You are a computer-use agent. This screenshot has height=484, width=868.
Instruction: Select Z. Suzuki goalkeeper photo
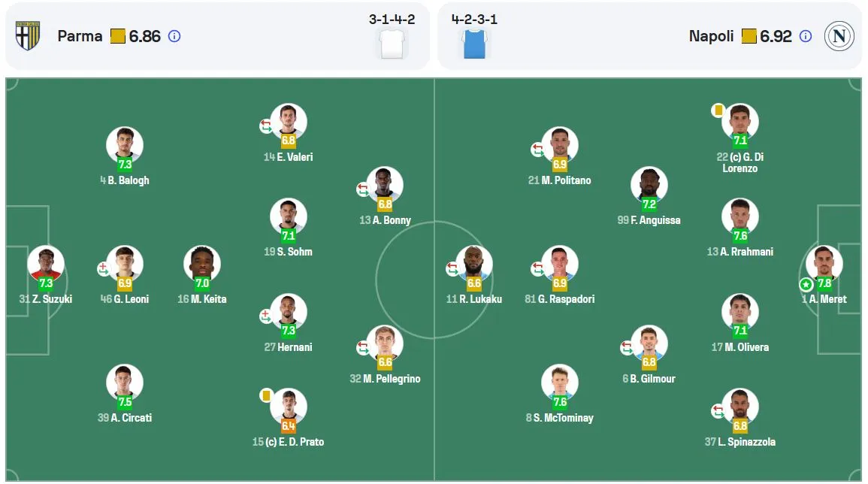(46, 263)
